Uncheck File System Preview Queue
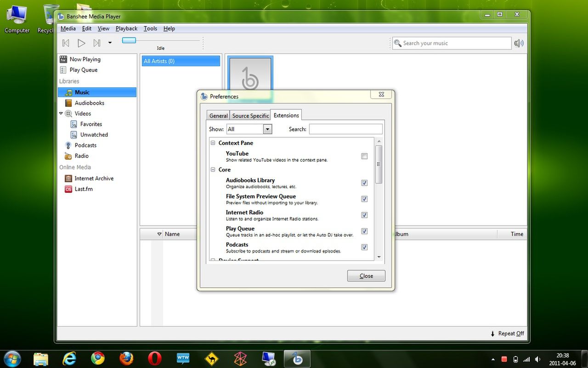Screen dimensions: 588x368 pos(364,199)
